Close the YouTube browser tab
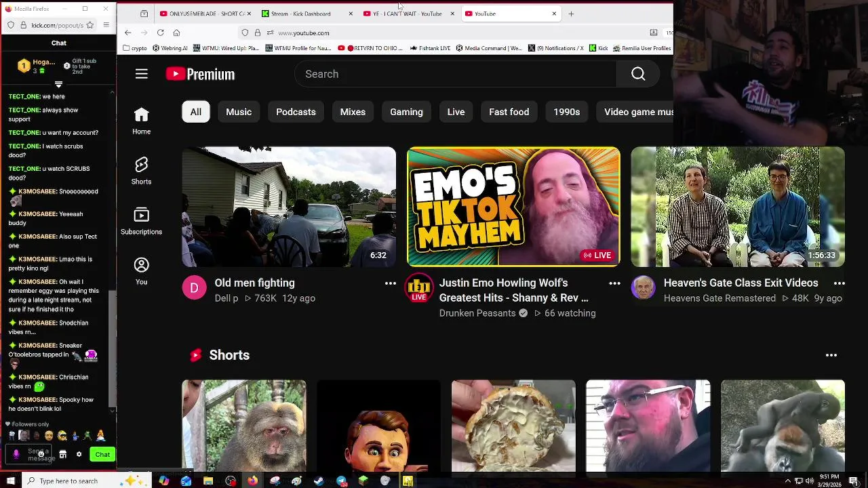Viewport: 868px width, 488px height. coord(554,14)
